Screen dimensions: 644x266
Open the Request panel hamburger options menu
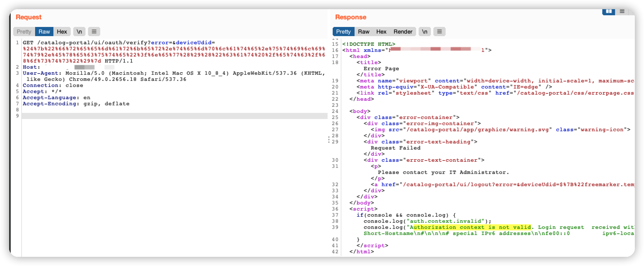(x=94, y=32)
